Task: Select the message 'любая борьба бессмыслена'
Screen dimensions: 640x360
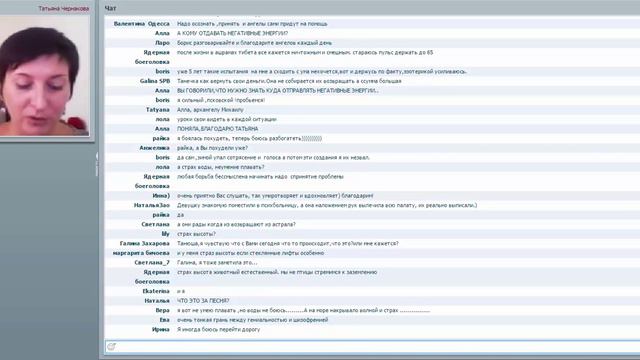Action: (260, 176)
